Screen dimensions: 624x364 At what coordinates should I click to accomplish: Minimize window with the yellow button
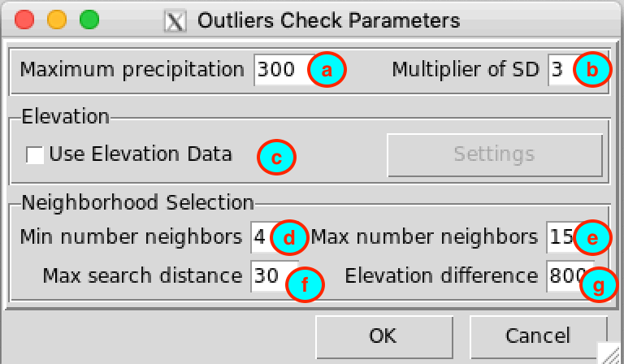(57, 19)
